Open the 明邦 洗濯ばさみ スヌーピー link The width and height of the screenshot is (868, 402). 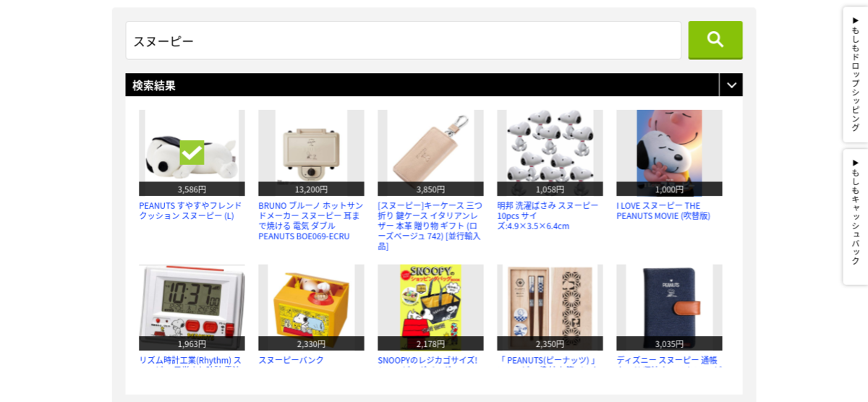point(548,215)
